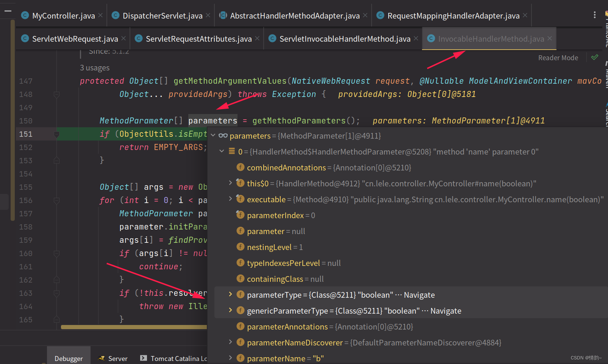This screenshot has height=364, width=608.
Task: Toggle code fold marker at line 148
Action: 56,94
